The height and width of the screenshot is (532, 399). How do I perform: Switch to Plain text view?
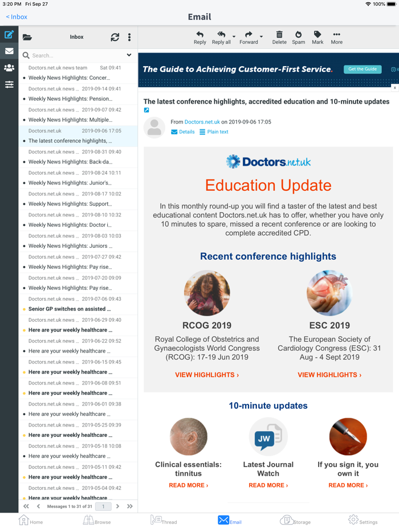click(x=214, y=132)
